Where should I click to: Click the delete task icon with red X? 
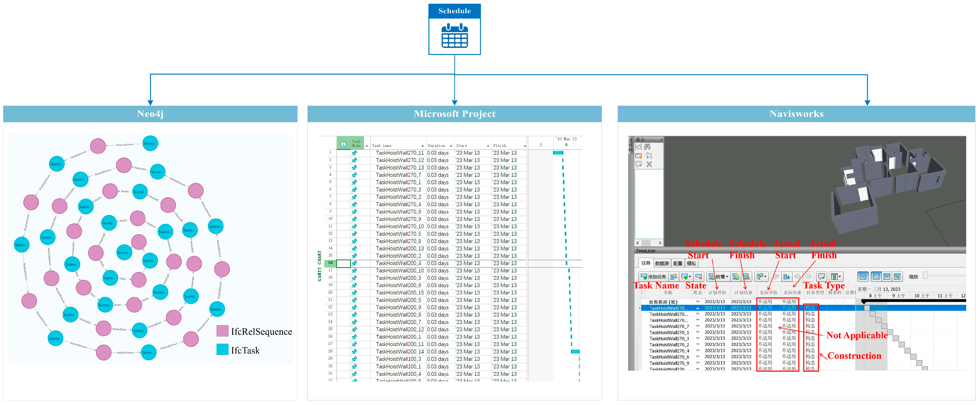click(699, 276)
